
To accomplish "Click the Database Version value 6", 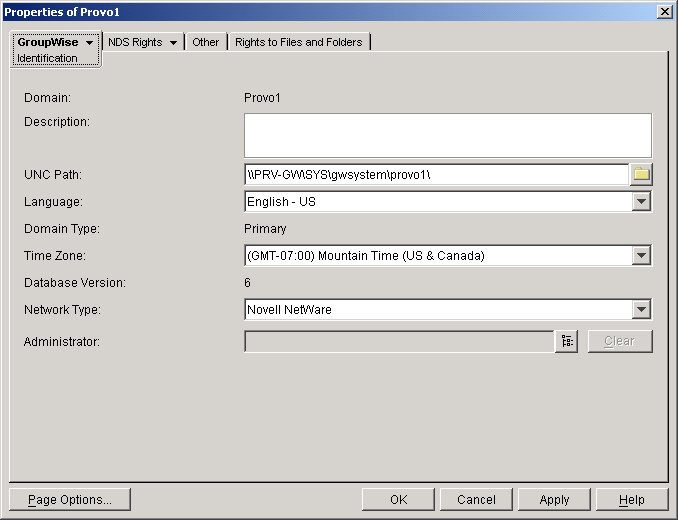I will [x=247, y=283].
